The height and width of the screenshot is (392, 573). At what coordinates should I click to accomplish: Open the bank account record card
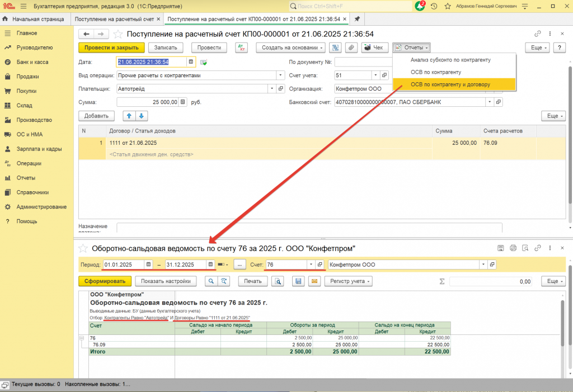(x=499, y=102)
